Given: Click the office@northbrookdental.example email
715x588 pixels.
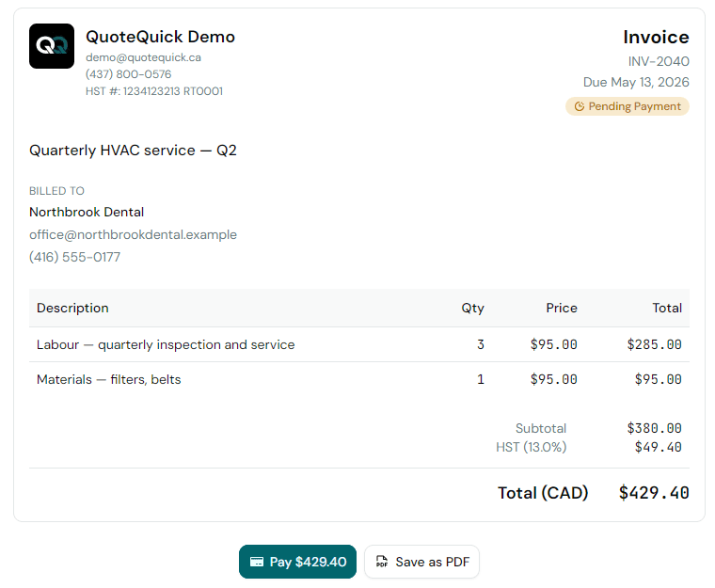Looking at the screenshot, I should (x=134, y=234).
